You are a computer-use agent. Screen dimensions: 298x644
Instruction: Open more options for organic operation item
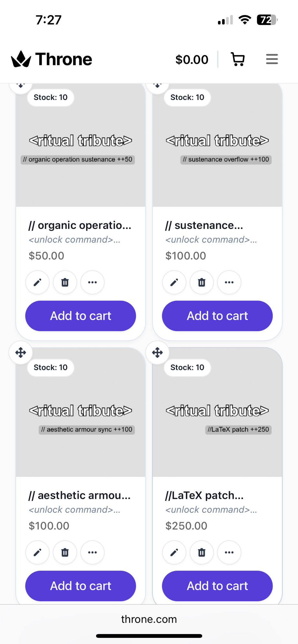point(92,282)
